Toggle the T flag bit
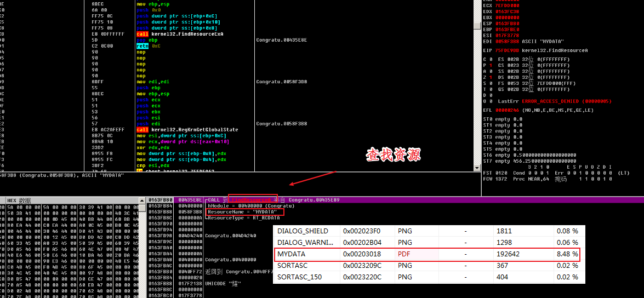 pyautogui.click(x=491, y=89)
